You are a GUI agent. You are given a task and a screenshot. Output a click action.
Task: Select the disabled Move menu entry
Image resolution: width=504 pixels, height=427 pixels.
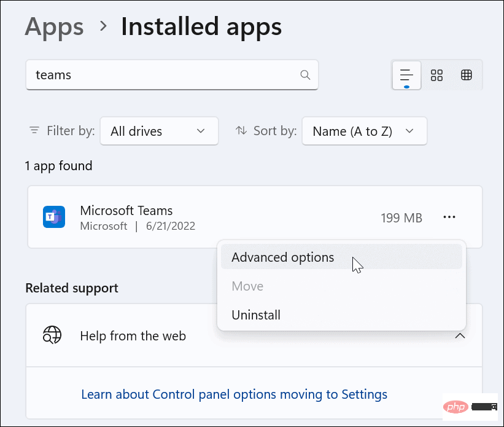(x=341, y=286)
